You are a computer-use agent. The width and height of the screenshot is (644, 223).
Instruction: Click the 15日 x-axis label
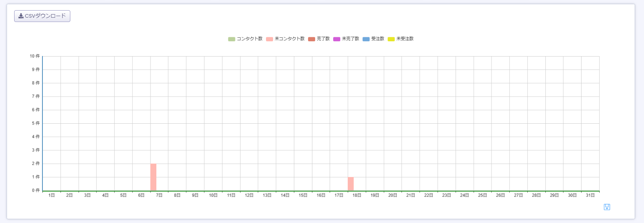303,195
